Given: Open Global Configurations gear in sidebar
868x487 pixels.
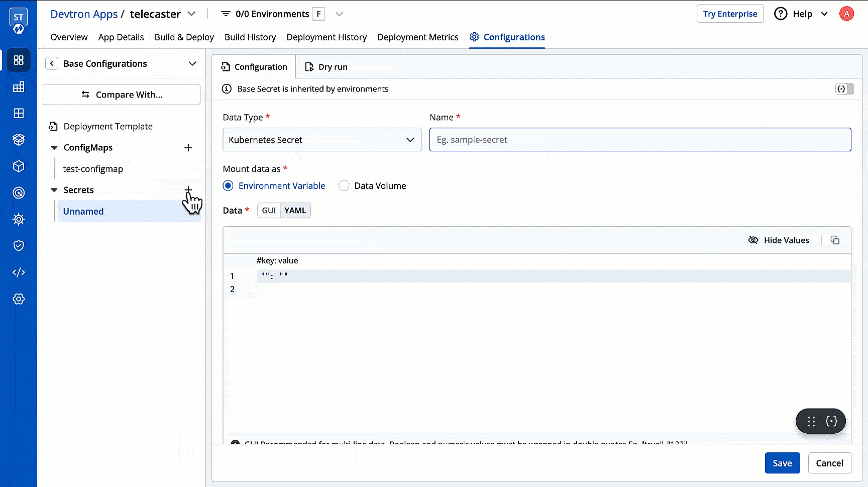Looking at the screenshot, I should pyautogui.click(x=19, y=299).
